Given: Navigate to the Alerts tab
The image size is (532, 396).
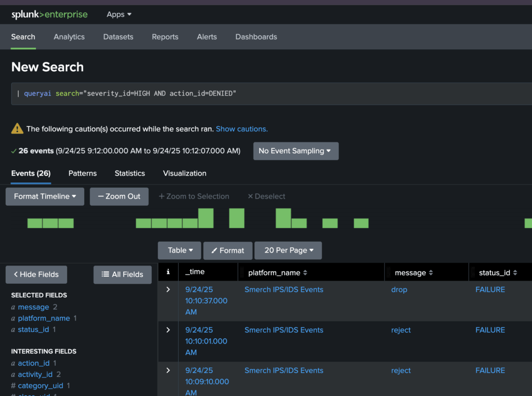Looking at the screenshot, I should point(207,37).
